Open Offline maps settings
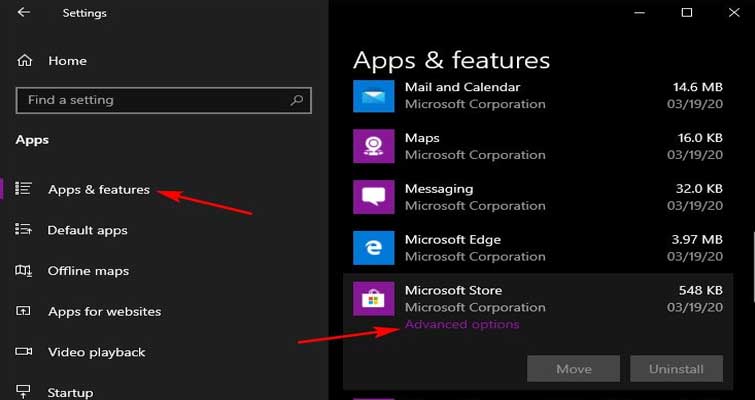 click(88, 271)
